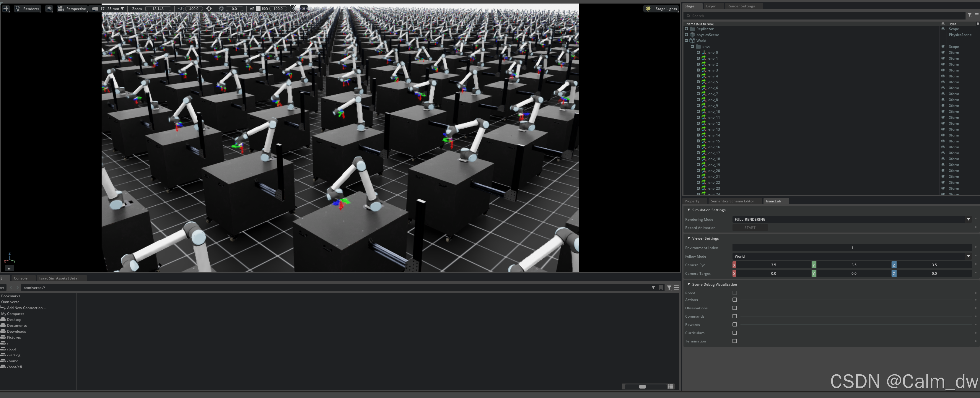Open the Semantics Schema Editor tab
This screenshot has height=398, width=980.
click(732, 201)
